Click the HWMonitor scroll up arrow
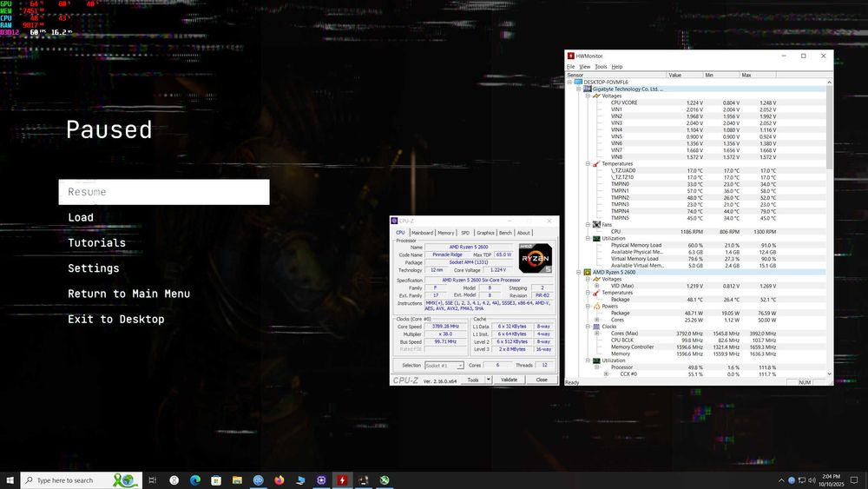Screen dimensions: 868x489 click(829, 82)
